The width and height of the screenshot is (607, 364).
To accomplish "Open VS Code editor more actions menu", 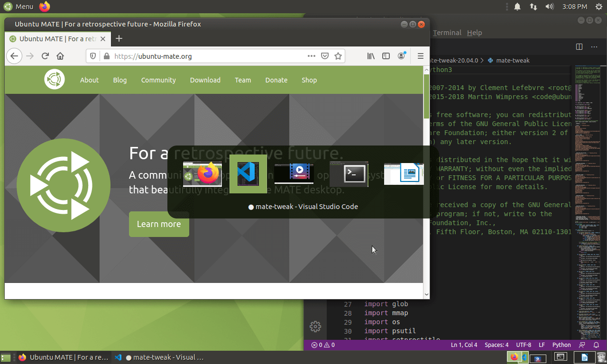I will click(x=594, y=47).
